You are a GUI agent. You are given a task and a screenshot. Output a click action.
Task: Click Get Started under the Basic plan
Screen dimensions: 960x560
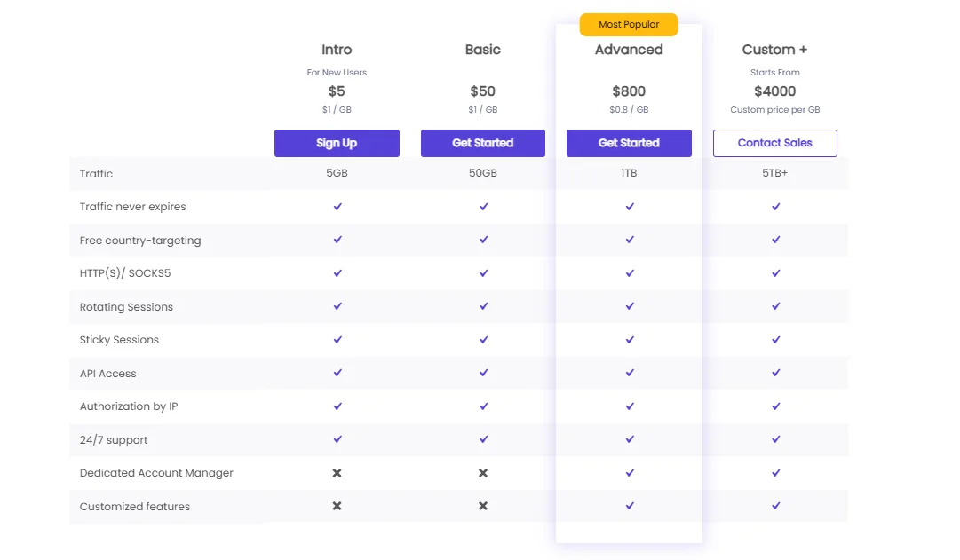click(483, 143)
